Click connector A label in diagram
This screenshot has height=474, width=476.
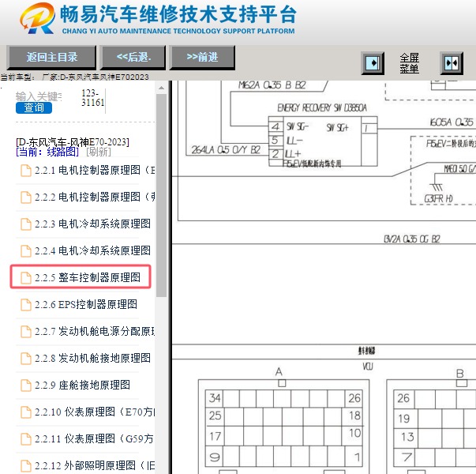pyautogui.click(x=279, y=371)
